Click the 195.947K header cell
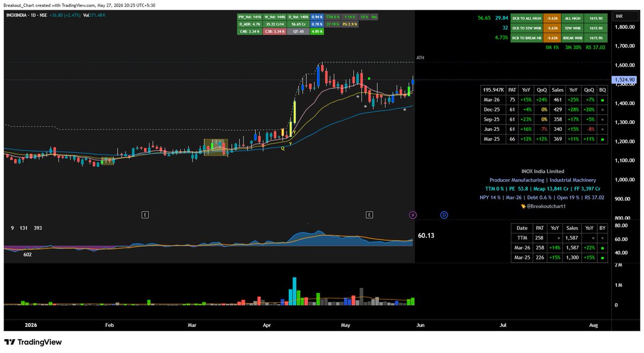The image size is (644, 353). (494, 90)
